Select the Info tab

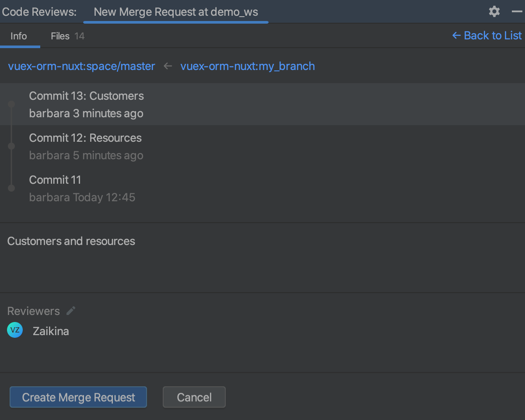tap(17, 36)
